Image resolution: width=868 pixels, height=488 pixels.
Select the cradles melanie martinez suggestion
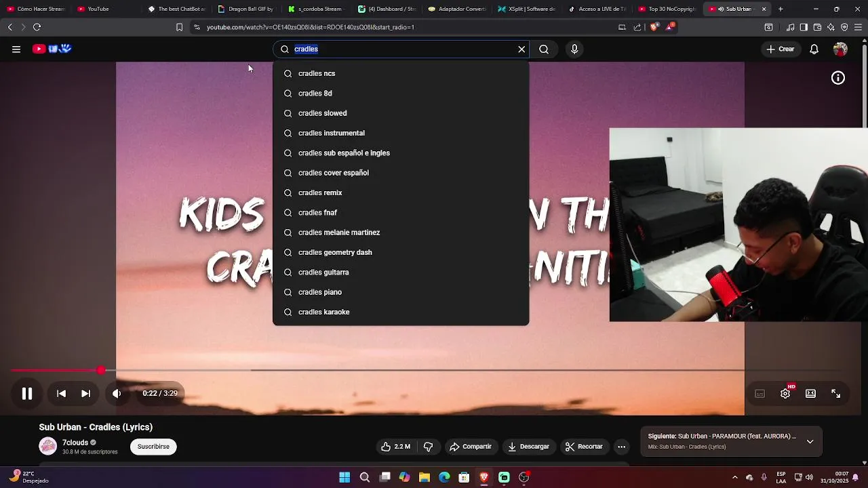[x=401, y=232]
